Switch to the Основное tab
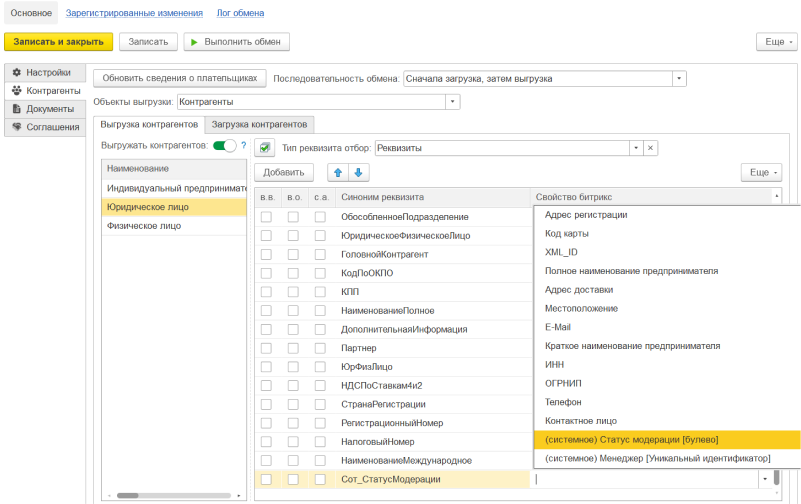 point(31,13)
